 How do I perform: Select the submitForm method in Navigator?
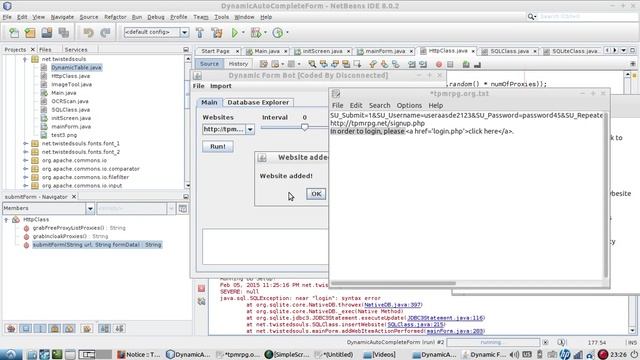tap(97, 245)
